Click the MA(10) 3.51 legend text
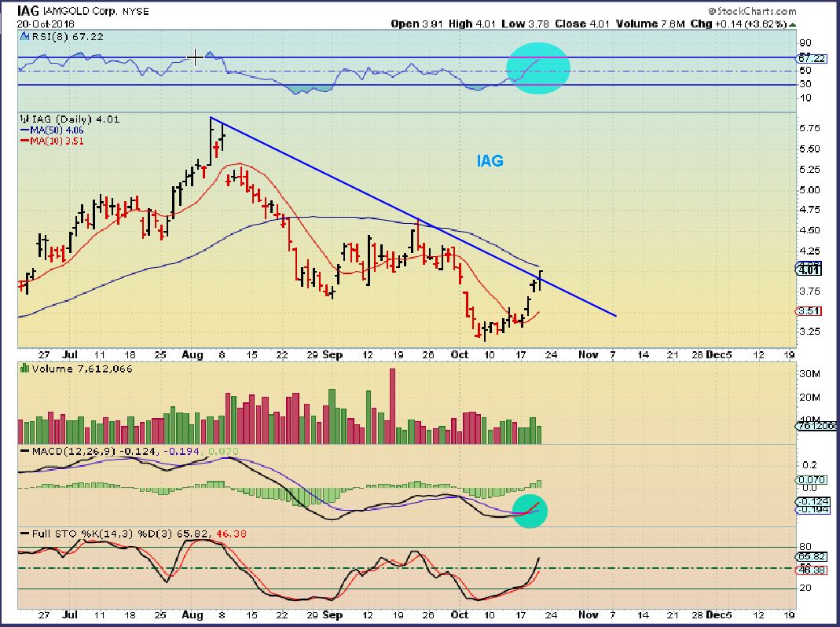 pos(57,141)
